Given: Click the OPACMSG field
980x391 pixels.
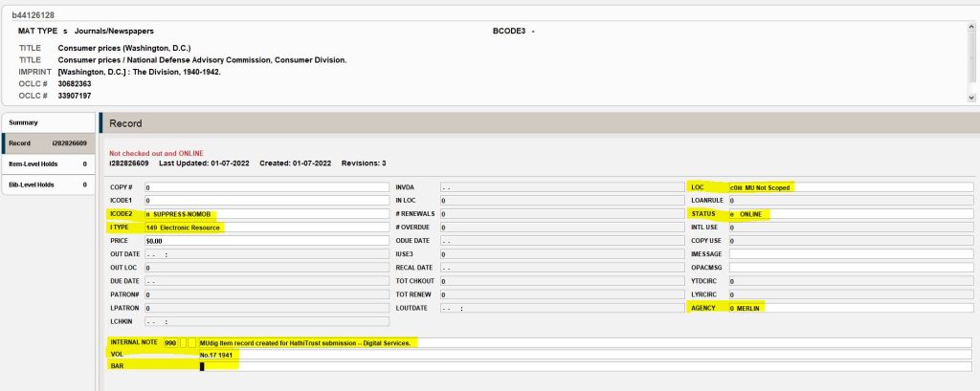Looking at the screenshot, I should point(850,268).
